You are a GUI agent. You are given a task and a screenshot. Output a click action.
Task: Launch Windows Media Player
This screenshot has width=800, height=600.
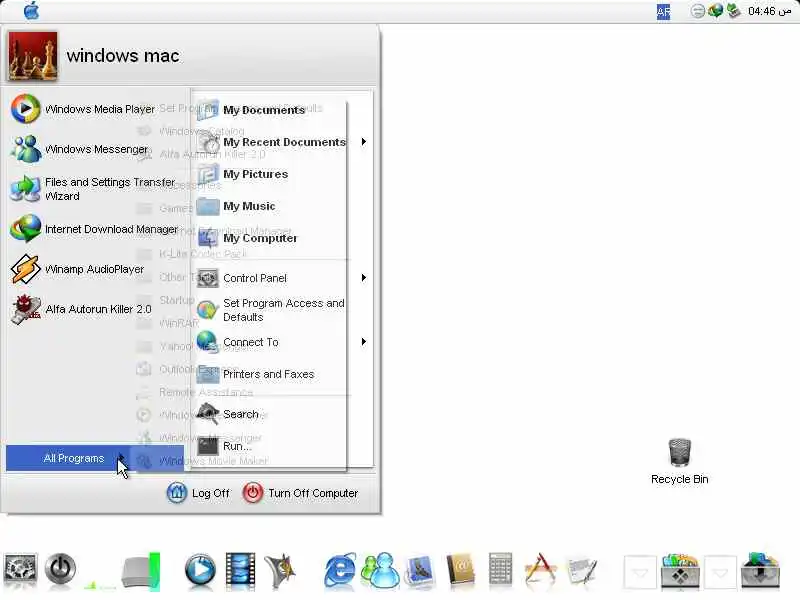coord(83,109)
